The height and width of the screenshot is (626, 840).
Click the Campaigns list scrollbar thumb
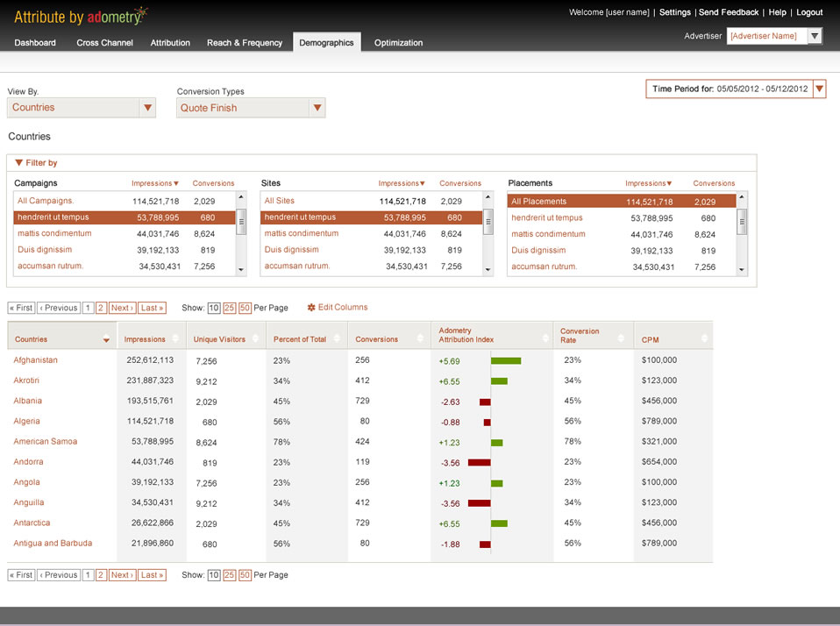(241, 222)
